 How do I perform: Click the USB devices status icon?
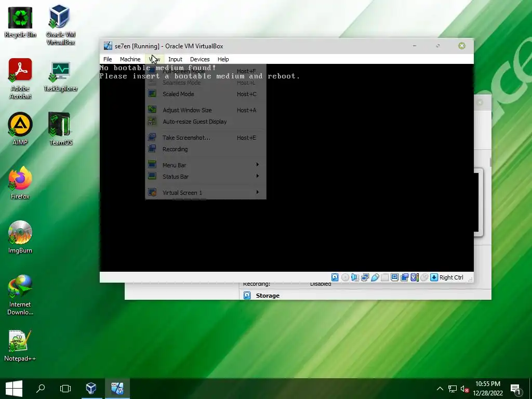point(375,277)
